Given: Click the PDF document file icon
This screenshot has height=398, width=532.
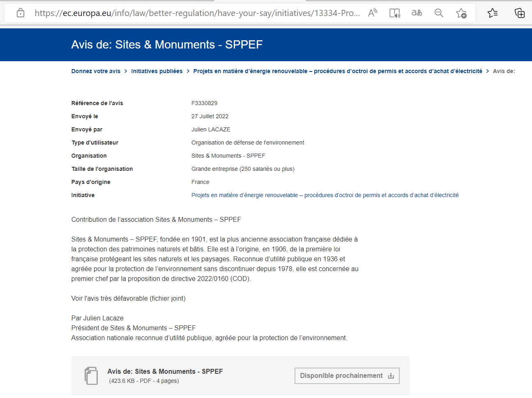Looking at the screenshot, I should (91, 376).
